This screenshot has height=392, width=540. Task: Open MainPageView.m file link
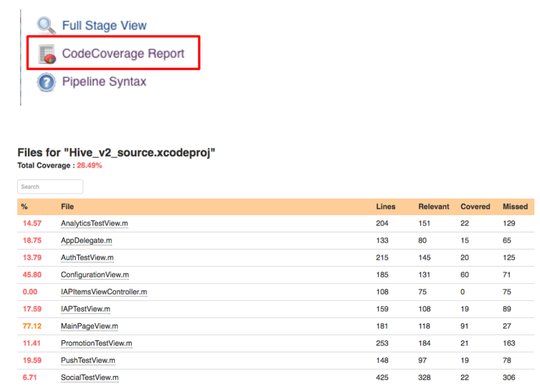point(89,326)
